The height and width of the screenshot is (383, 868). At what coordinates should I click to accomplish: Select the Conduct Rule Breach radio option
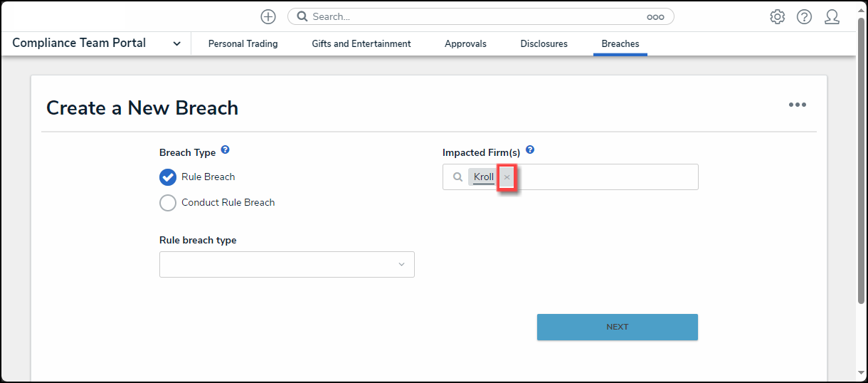pyautogui.click(x=168, y=203)
